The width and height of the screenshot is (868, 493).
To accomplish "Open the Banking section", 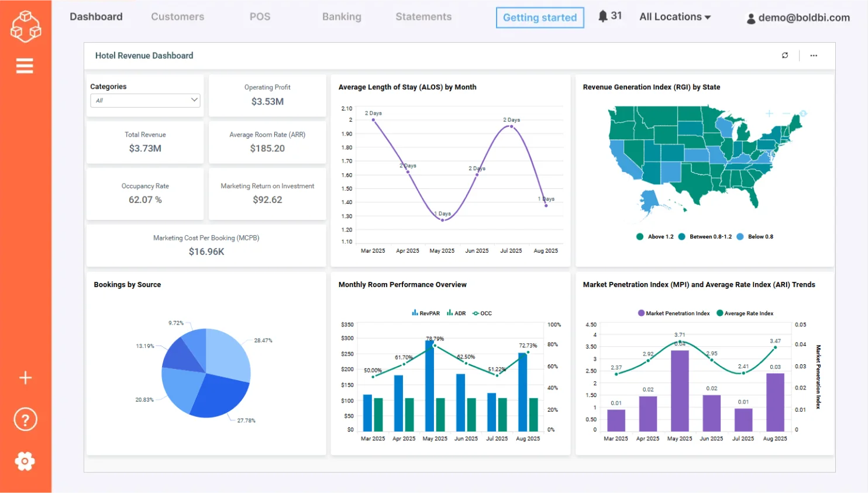I will tap(342, 17).
